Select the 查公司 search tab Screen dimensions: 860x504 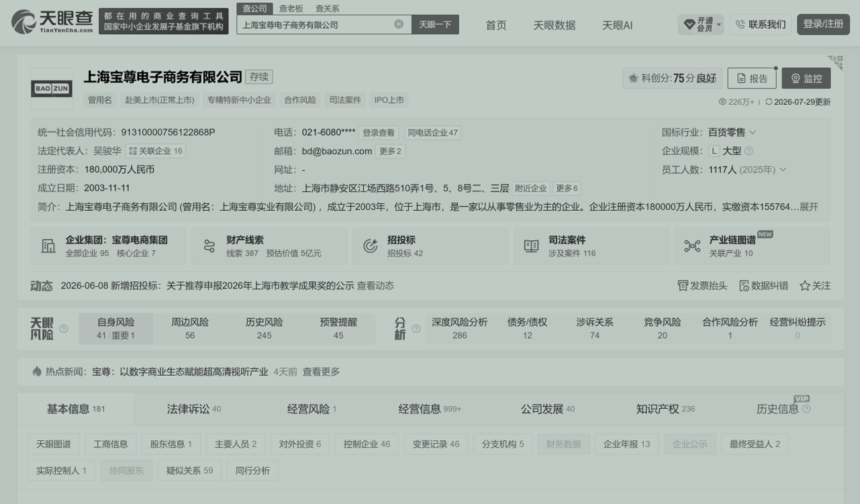click(x=255, y=8)
